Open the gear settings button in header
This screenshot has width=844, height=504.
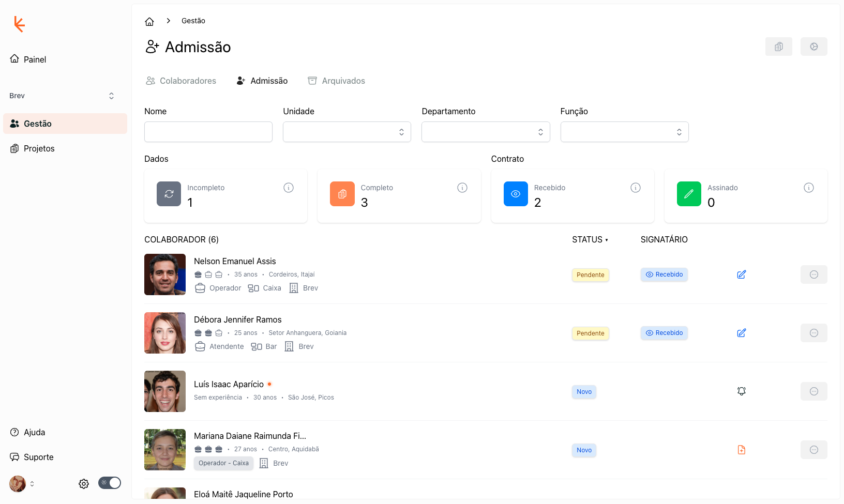[813, 47]
